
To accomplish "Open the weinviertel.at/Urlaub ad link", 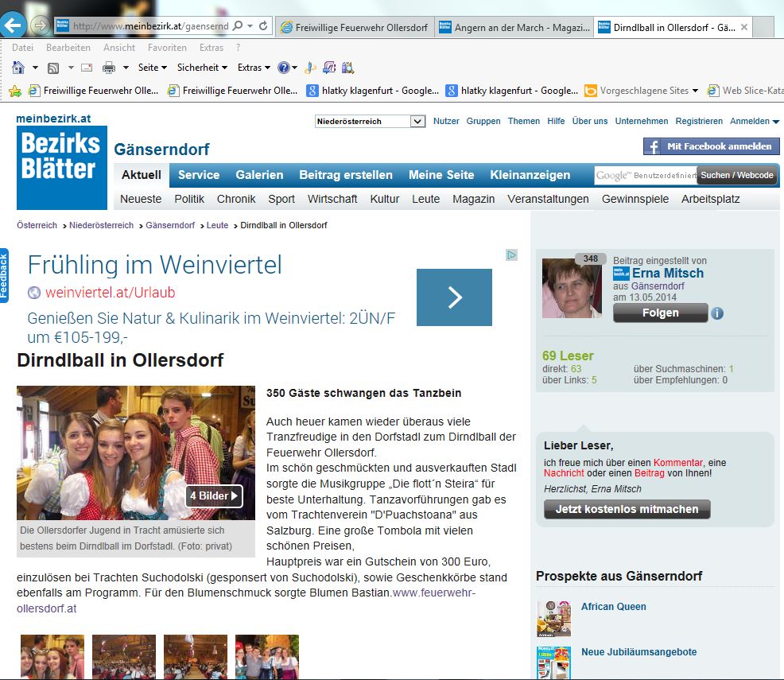I will click(110, 293).
